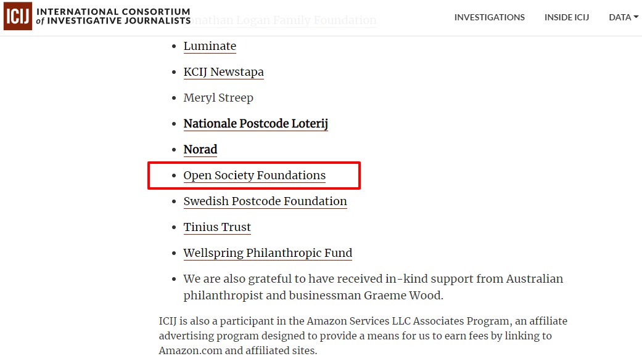Click the partially hidden Logan Family Foundation link
Image resolution: width=642 pixels, height=364 pixels.
284,20
